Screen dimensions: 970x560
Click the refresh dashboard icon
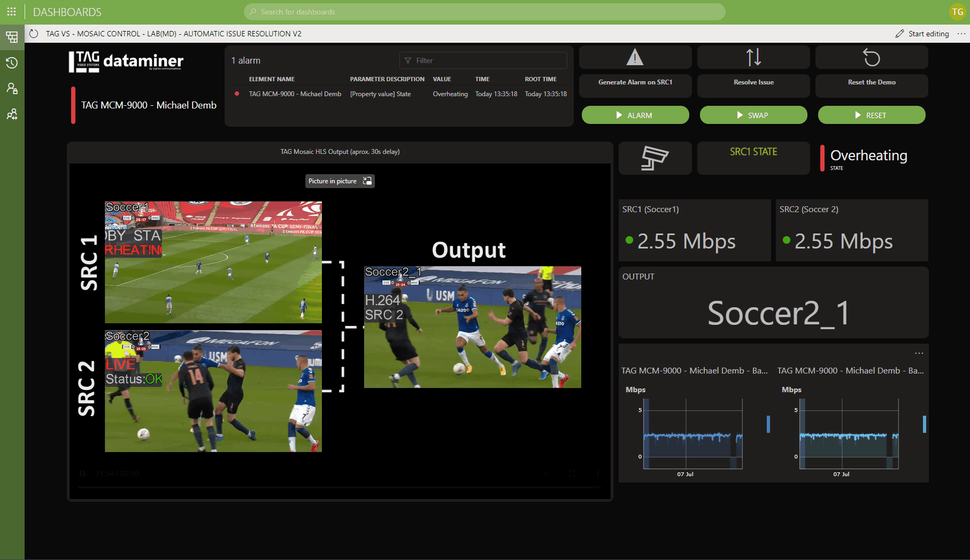34,34
